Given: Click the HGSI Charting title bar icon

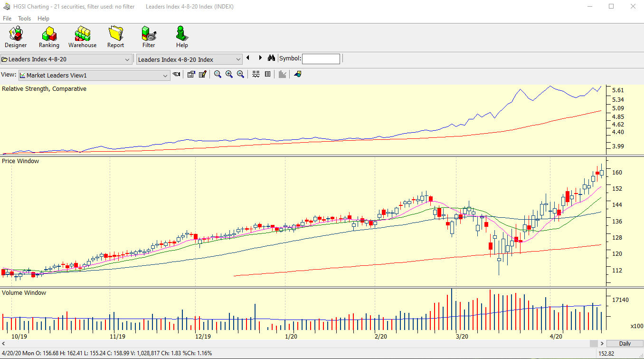Looking at the screenshot, I should pos(7,7).
